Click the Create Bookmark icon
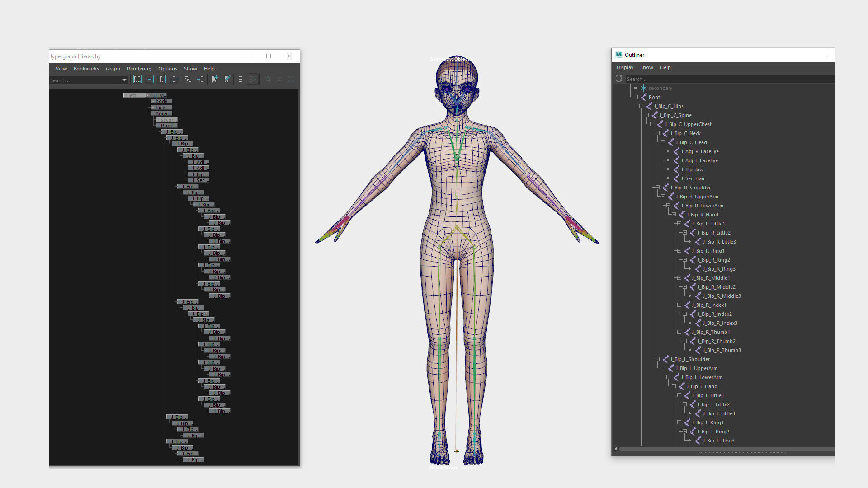868x488 pixels. point(215,80)
